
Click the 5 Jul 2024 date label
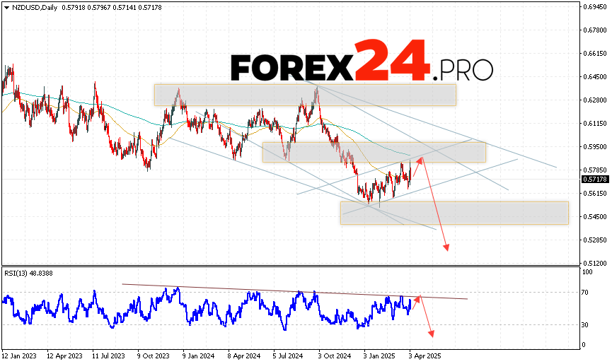coord(289,358)
